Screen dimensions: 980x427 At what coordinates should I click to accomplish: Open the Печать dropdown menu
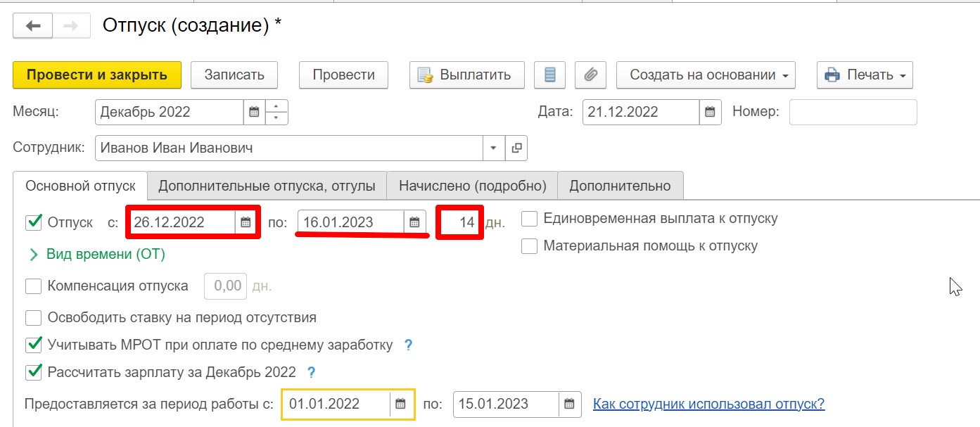pos(865,75)
